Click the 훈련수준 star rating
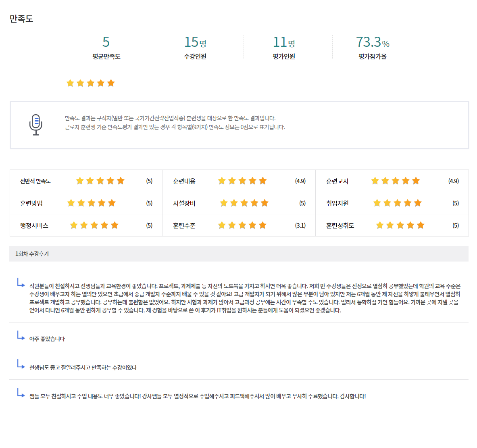 click(242, 225)
